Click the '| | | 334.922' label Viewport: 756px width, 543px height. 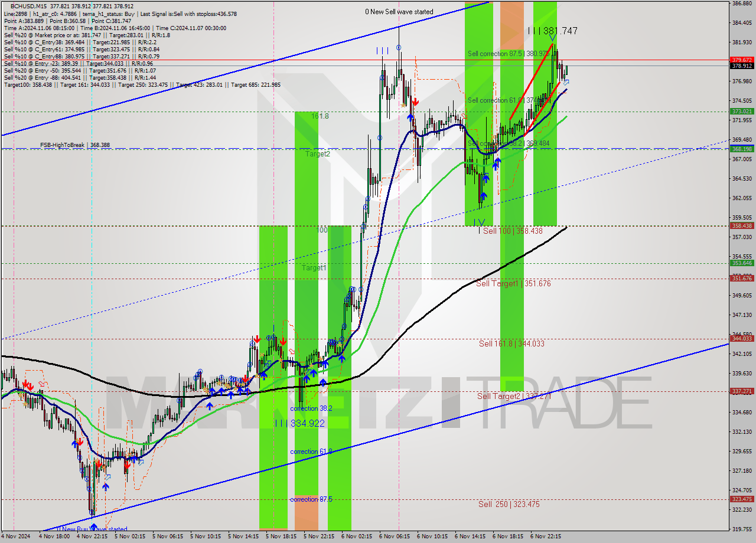coord(299,423)
